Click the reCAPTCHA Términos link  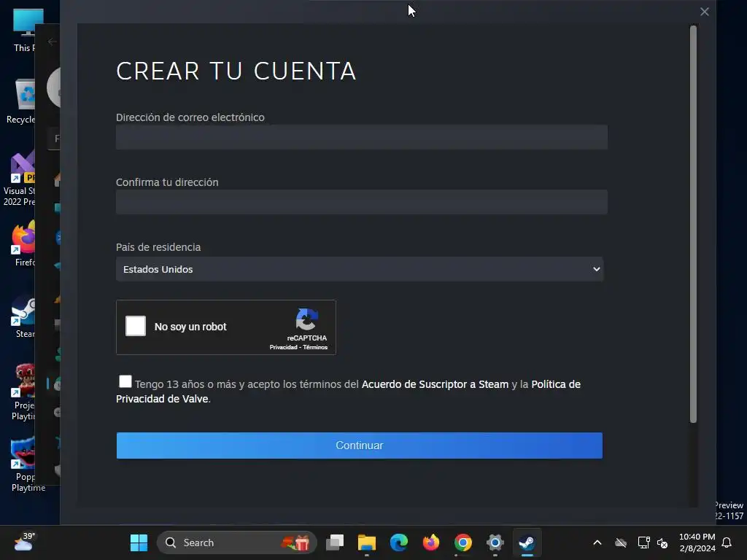click(x=315, y=347)
